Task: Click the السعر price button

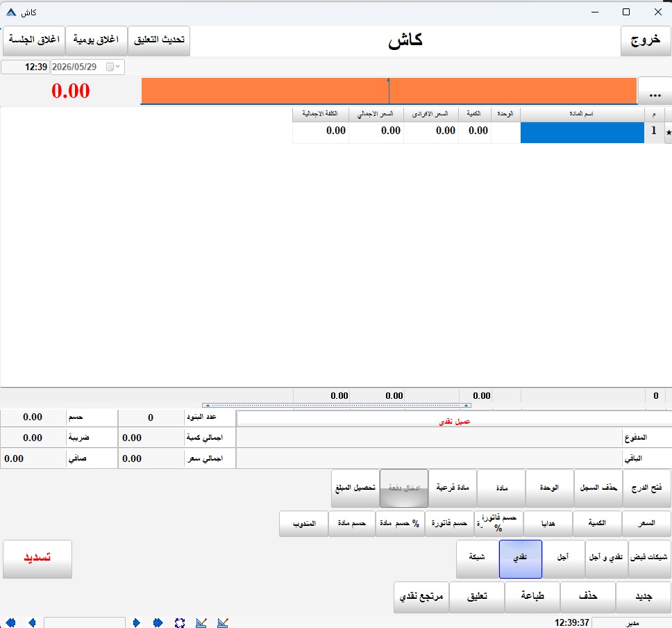Action: point(646,524)
